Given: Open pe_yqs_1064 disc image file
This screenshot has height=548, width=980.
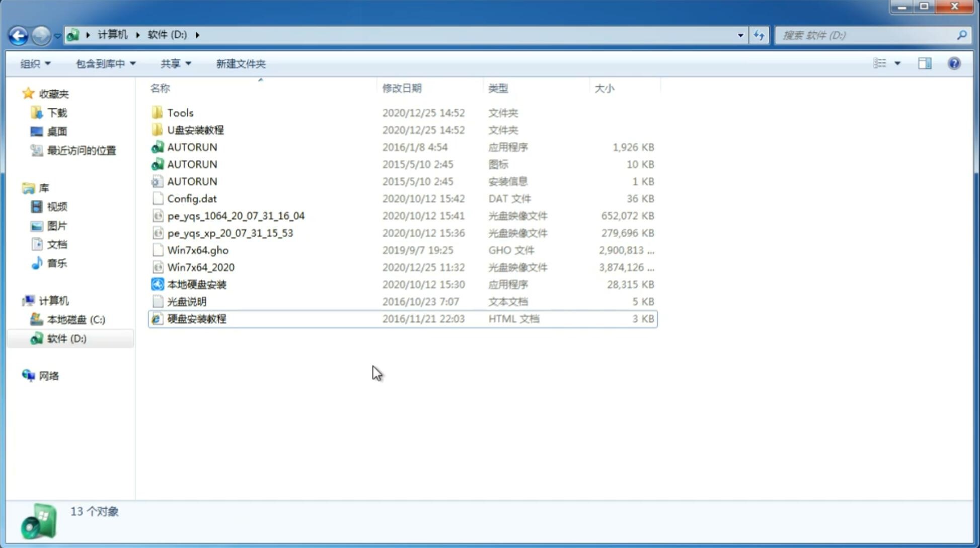Looking at the screenshot, I should pos(236,216).
